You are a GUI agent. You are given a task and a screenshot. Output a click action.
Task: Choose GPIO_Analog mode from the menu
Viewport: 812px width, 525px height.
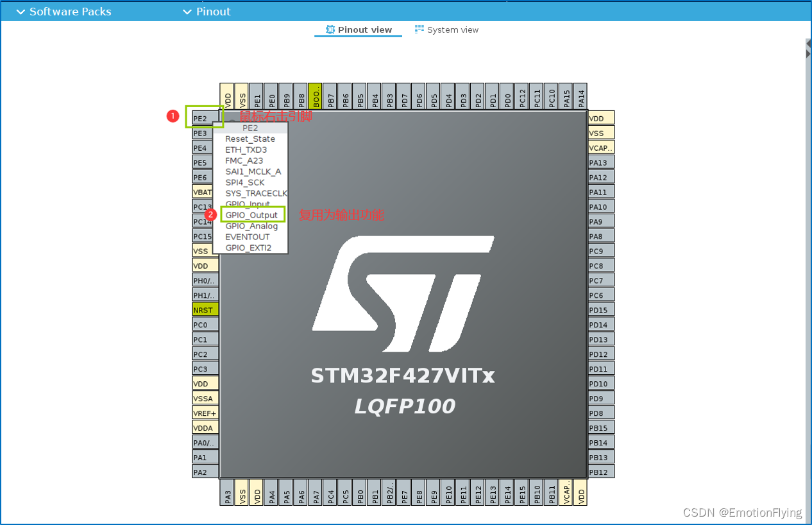point(251,226)
